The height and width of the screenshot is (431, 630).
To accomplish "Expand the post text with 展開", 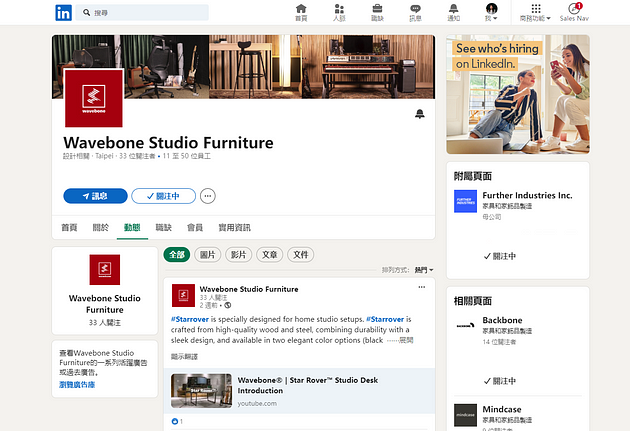I will [x=406, y=340].
